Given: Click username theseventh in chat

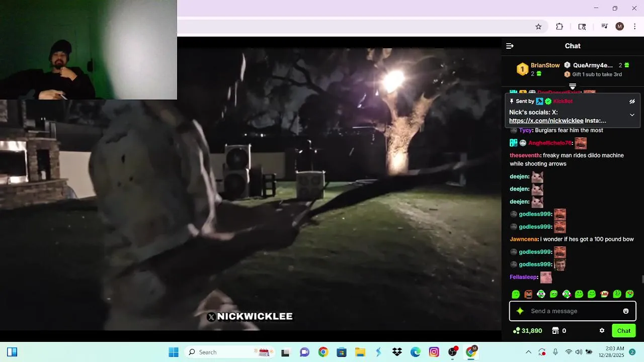Looking at the screenshot, I should coord(524,155).
